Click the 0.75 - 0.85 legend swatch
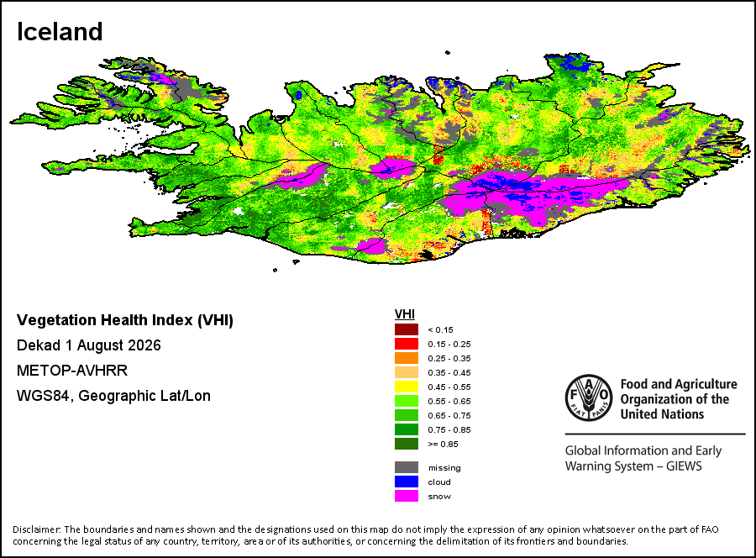The width and height of the screenshot is (756, 558). (407, 429)
